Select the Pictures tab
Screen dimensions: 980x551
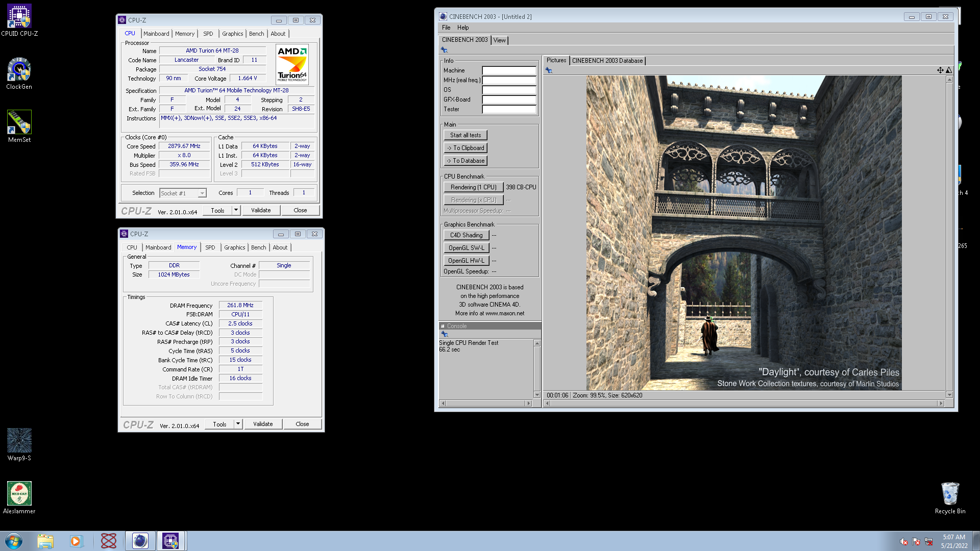pos(556,60)
